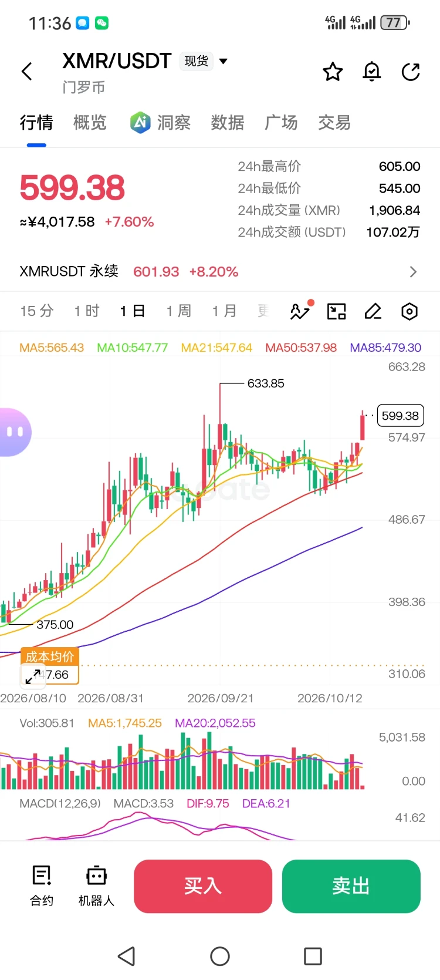Open price alert bell icon
Screen dimensions: 440x980
[372, 72]
